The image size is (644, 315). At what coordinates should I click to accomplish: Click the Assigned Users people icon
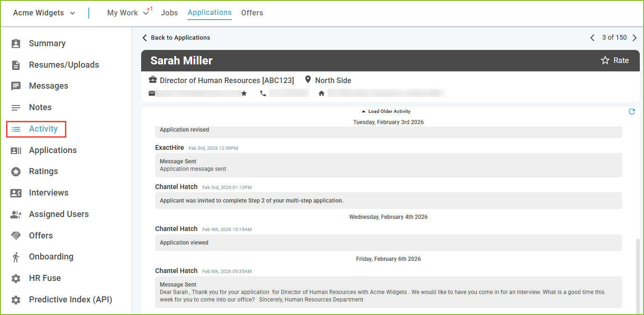16,214
